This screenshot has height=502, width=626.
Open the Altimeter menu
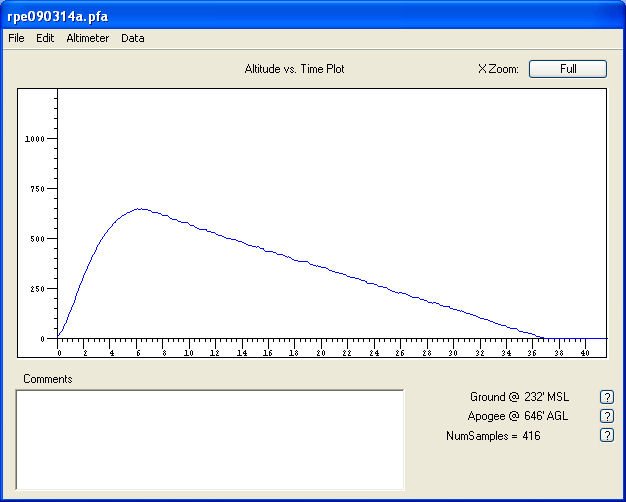click(88, 38)
